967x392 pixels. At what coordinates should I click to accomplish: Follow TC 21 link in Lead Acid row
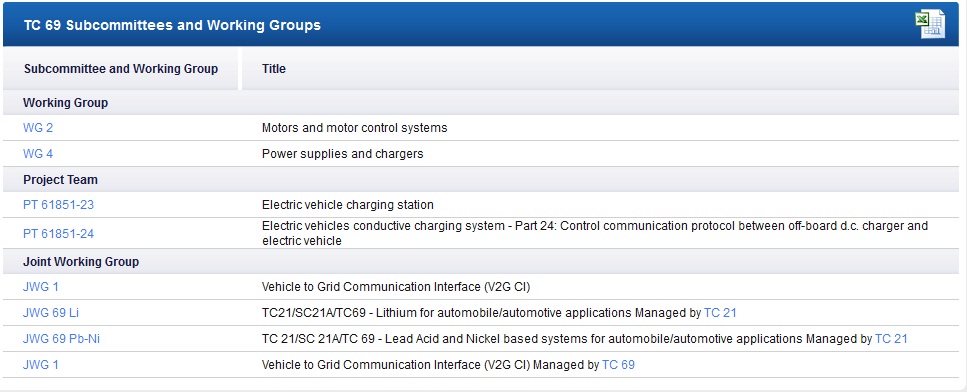[891, 339]
